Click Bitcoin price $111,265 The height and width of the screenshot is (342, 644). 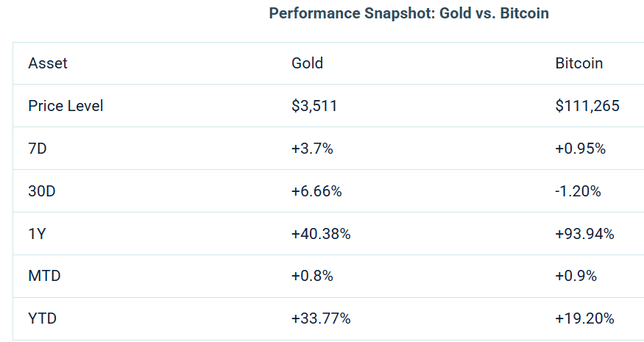(587, 106)
